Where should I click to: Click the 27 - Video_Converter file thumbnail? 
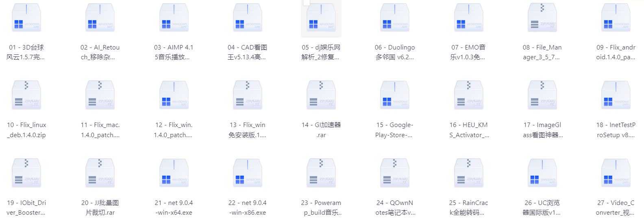(x=616, y=173)
